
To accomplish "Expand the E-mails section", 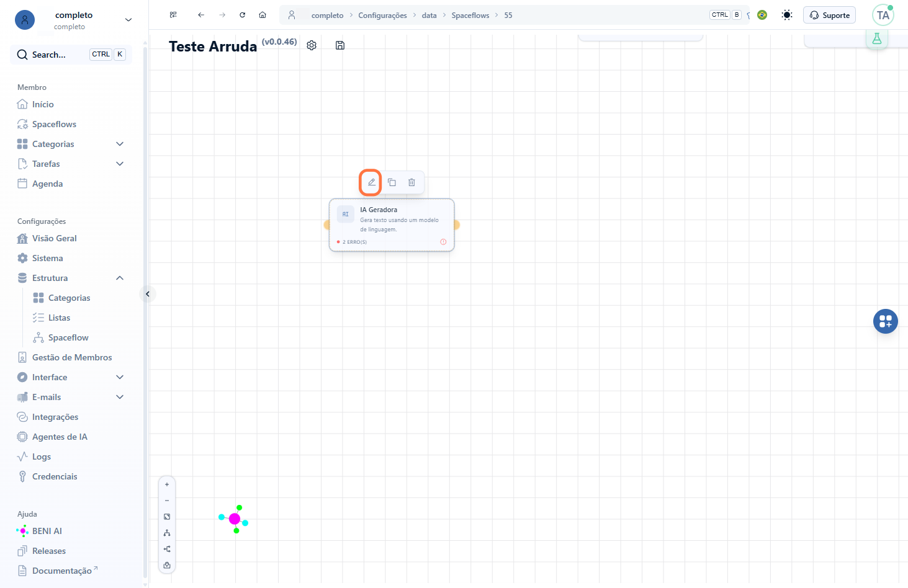I will (120, 397).
